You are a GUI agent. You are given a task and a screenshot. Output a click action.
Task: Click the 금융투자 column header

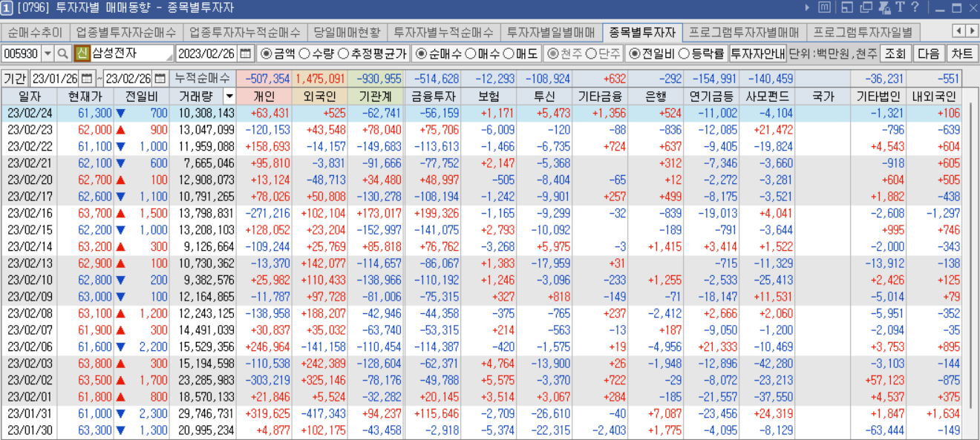point(432,96)
